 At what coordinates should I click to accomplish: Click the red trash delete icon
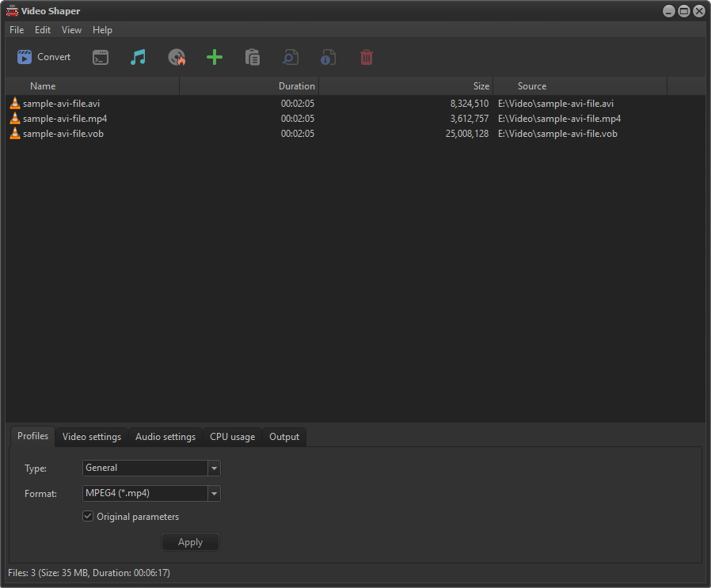click(366, 57)
